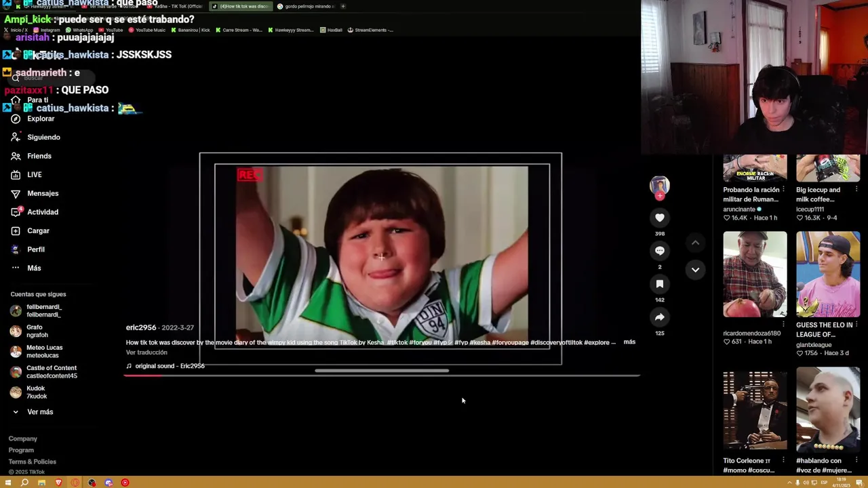Open options menu for GUESS THE ELO video
This screenshot has height=488, width=868.
[857, 325]
